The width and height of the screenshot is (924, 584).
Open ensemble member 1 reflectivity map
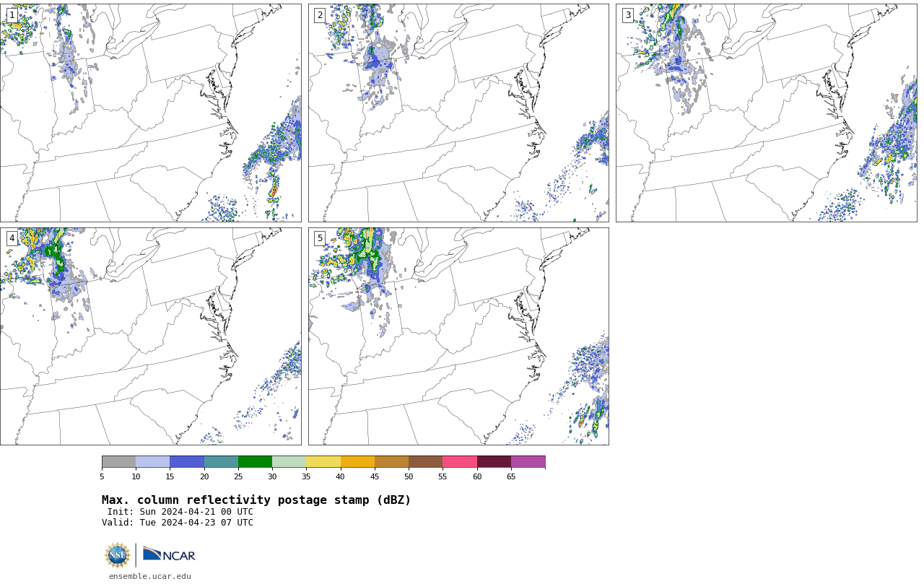point(150,113)
